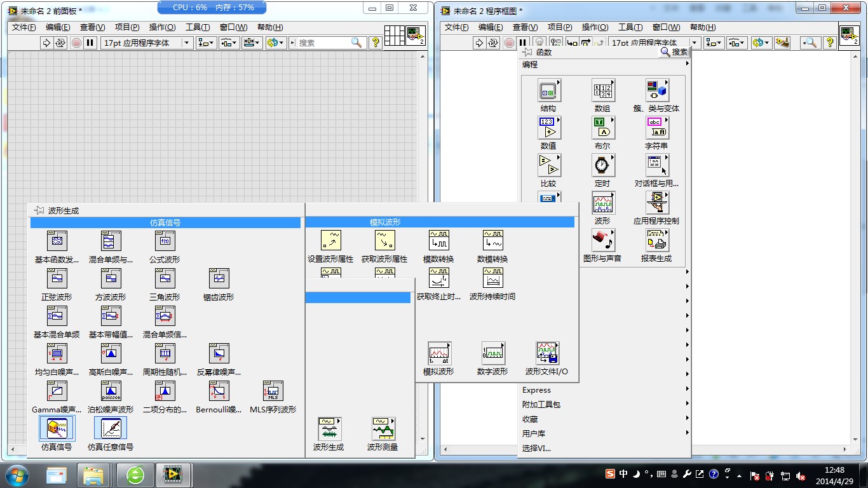Open 窗口(W) menu in block diagram window
Viewport: 868px width, 488px height.
tap(666, 27)
